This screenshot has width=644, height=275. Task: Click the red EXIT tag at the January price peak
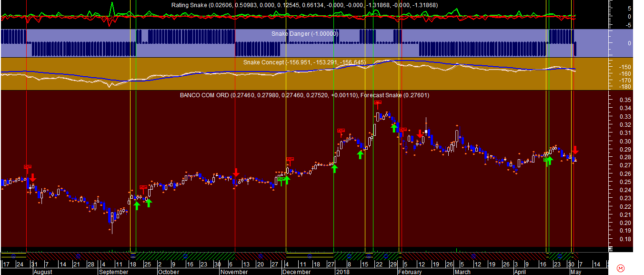point(378,102)
